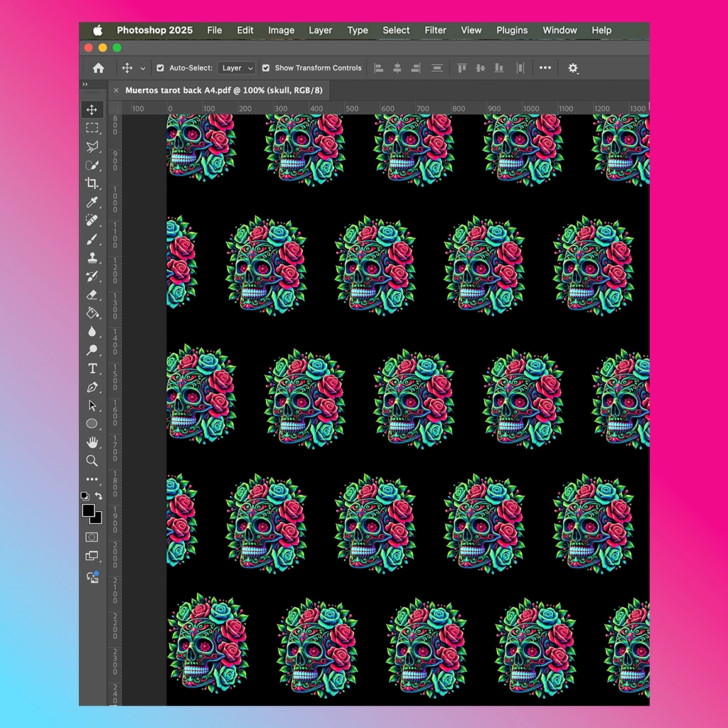The width and height of the screenshot is (728, 728).
Task: Swap foreground and background colors
Action: pyautogui.click(x=98, y=496)
